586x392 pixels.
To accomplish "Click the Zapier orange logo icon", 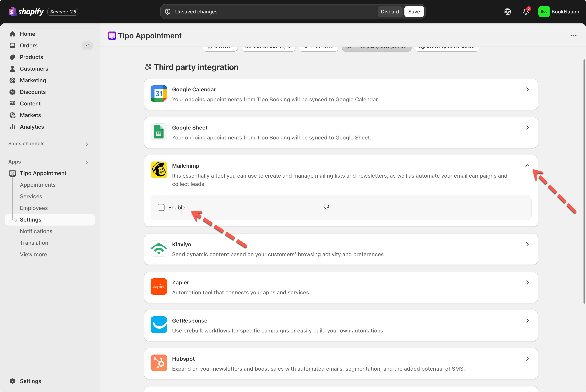I will [x=159, y=287].
